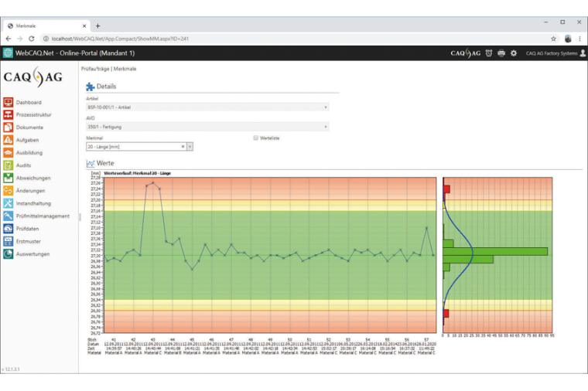
Task: Select the Aufgaben warning icon
Action: (x=9, y=140)
